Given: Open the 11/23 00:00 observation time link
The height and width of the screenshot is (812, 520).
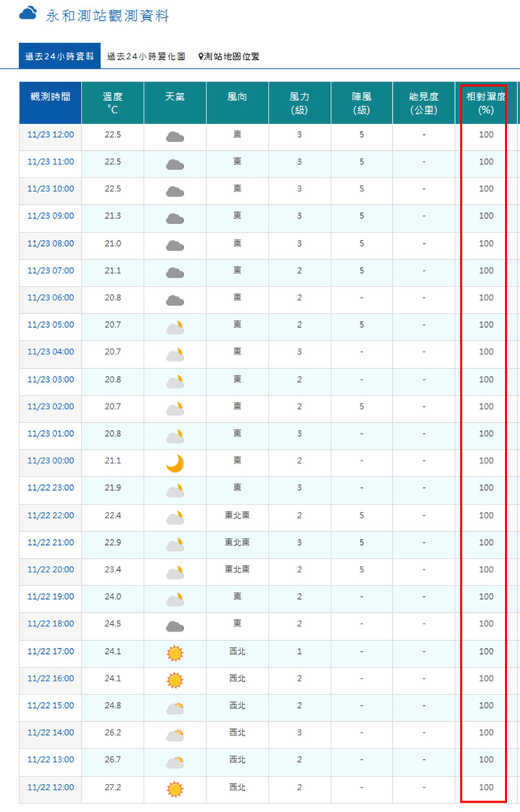Looking at the screenshot, I should [51, 460].
